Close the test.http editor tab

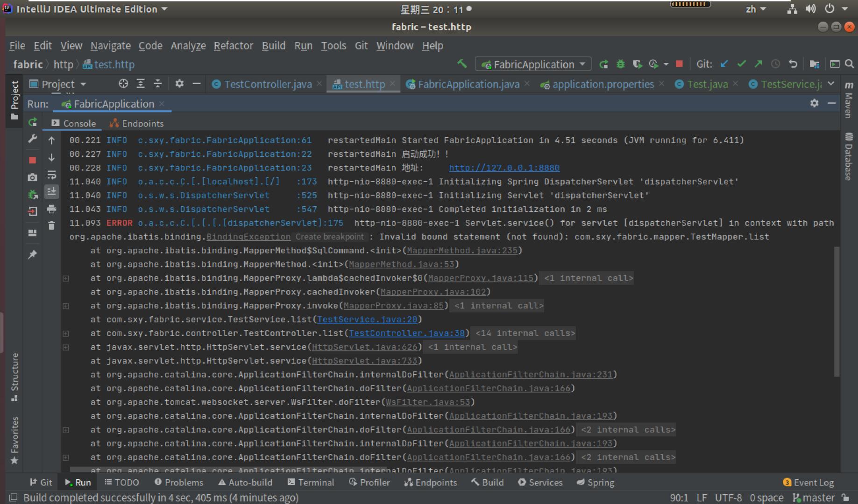pyautogui.click(x=392, y=84)
